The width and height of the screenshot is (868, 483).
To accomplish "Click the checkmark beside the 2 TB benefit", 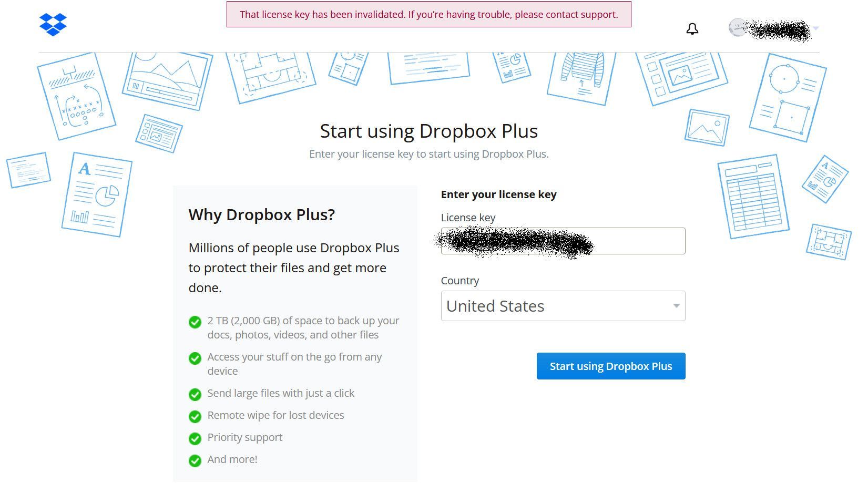I will (x=195, y=322).
